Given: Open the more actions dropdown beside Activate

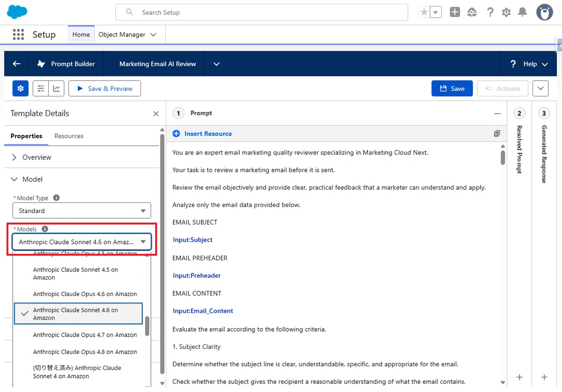Looking at the screenshot, I should click(x=540, y=89).
